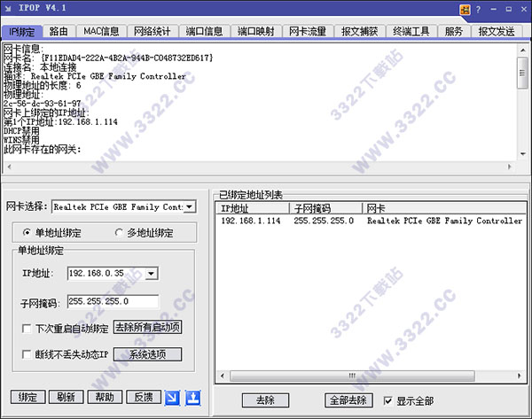Uncheck 显示全部 checkbox
The image size is (532, 419).
coord(387,401)
